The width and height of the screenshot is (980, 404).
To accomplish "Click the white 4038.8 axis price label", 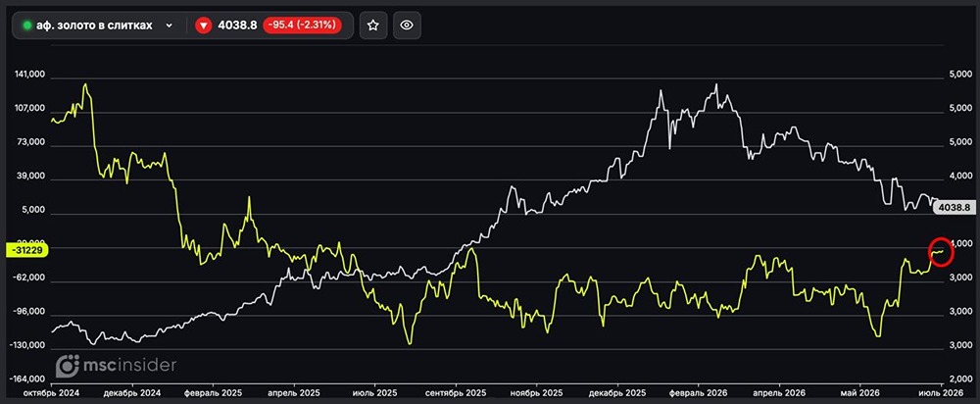I will (x=955, y=208).
